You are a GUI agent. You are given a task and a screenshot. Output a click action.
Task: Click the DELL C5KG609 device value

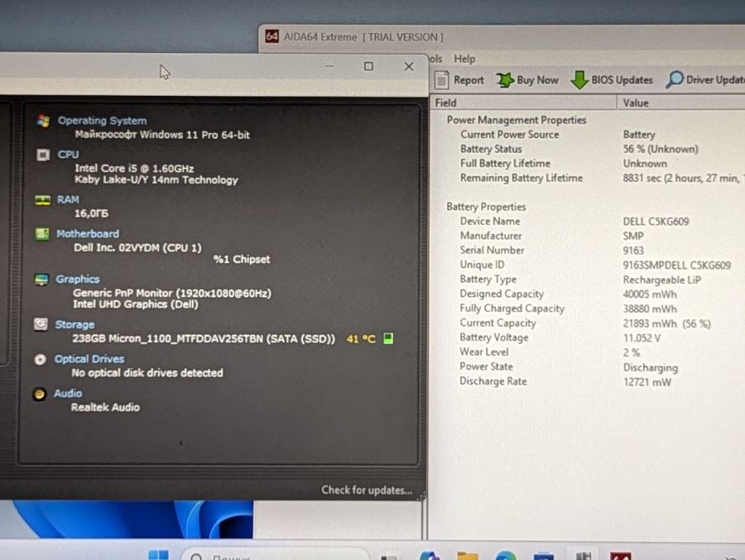click(656, 222)
